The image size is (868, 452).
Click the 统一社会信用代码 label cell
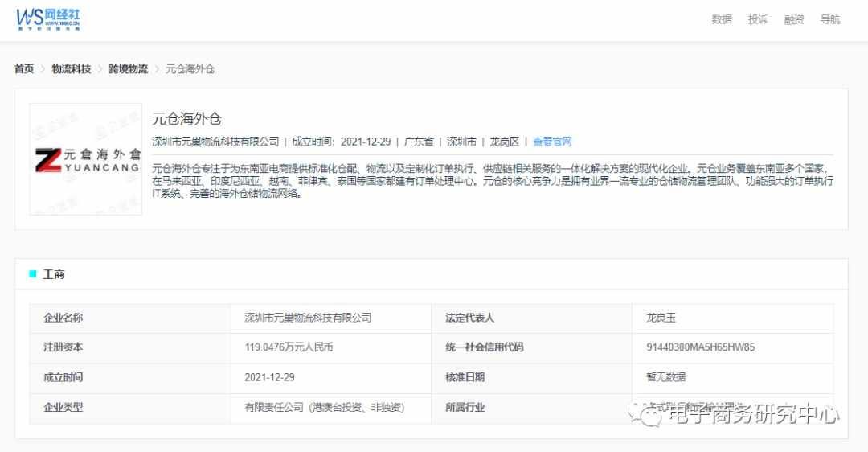(x=531, y=348)
